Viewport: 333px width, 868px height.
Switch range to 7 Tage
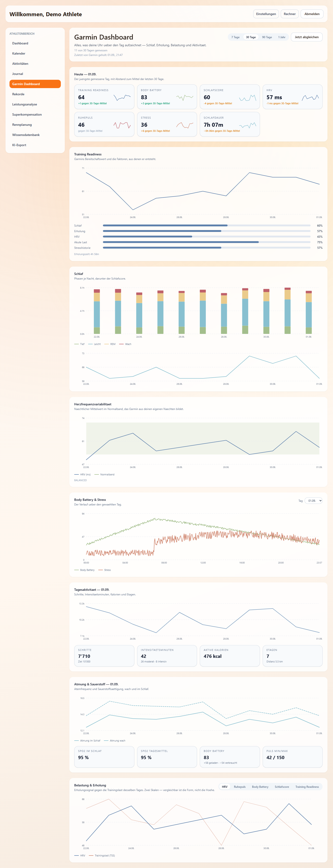point(235,37)
